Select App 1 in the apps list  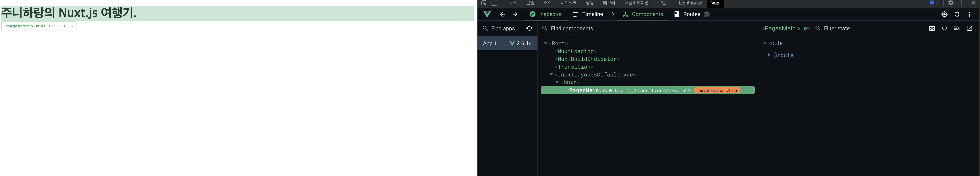[507, 44]
